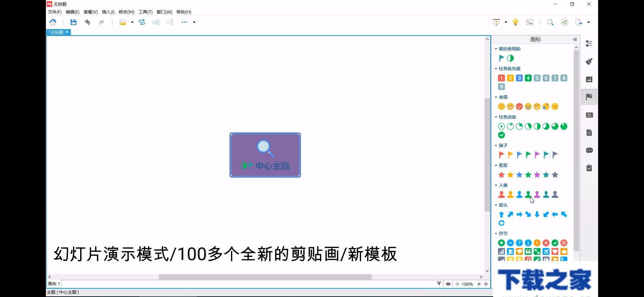Add the orange exclamation symbol
This screenshot has width=644, height=297.
pos(537,243)
